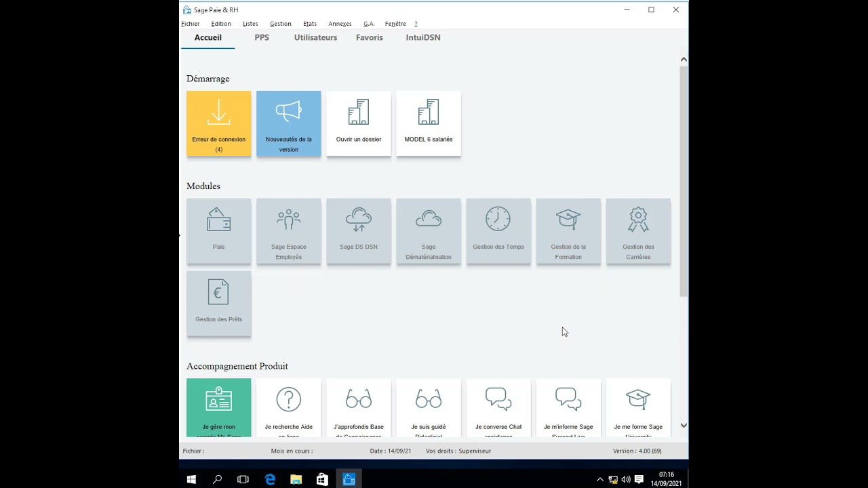The height and width of the screenshot is (488, 868).
Task: Open the Edition menu
Action: tap(221, 24)
